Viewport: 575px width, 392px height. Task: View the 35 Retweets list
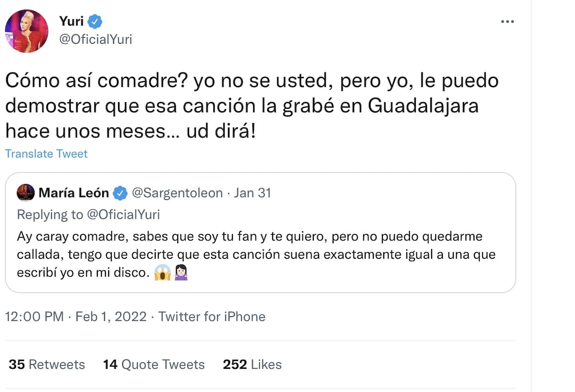[x=47, y=365]
